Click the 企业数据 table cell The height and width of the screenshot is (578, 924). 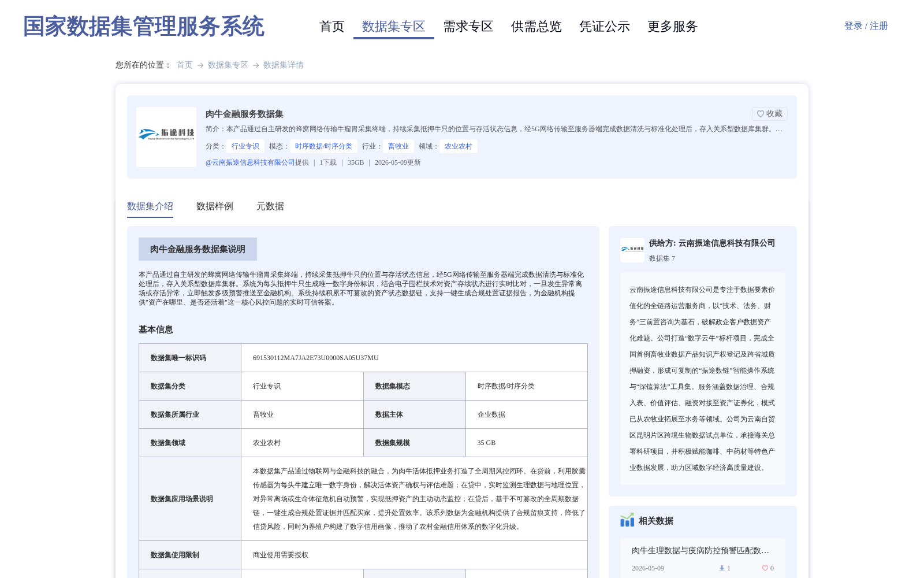[x=527, y=414]
